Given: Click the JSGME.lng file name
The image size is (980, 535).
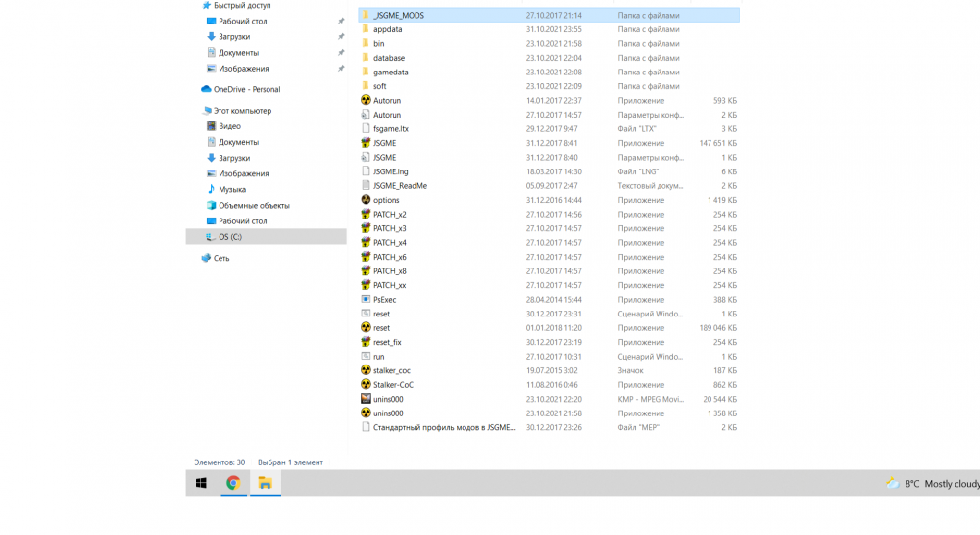Looking at the screenshot, I should (x=391, y=171).
